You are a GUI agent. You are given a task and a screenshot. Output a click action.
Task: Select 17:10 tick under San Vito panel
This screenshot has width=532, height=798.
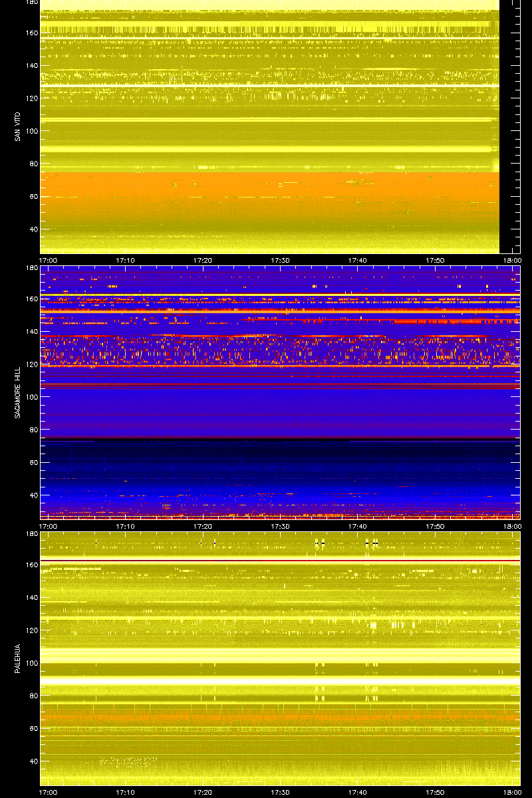tap(126, 260)
